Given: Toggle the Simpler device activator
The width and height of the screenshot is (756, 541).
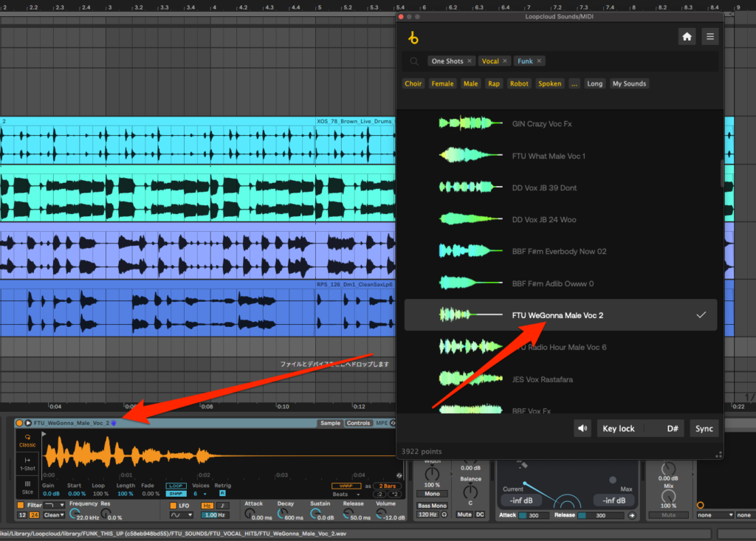Looking at the screenshot, I should pyautogui.click(x=19, y=423).
